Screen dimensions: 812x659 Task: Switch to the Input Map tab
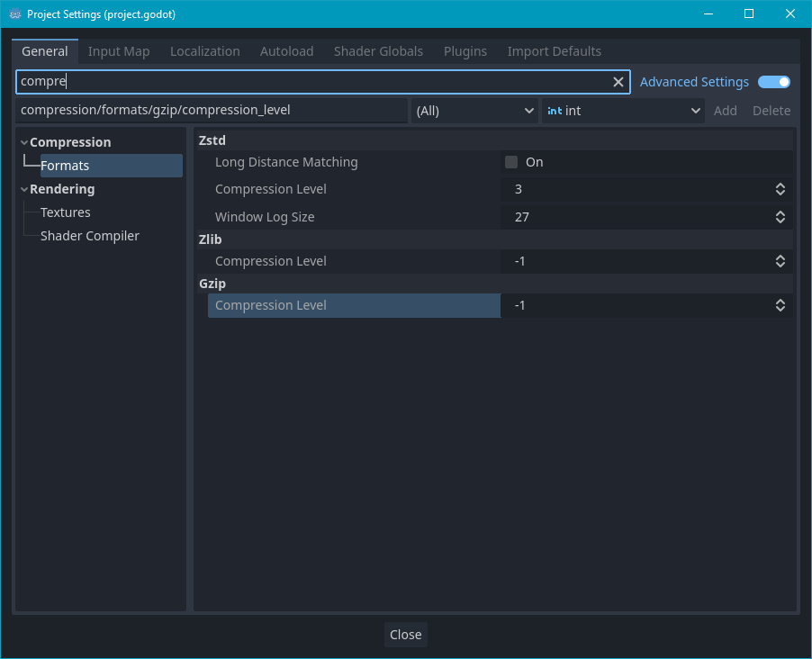[118, 51]
